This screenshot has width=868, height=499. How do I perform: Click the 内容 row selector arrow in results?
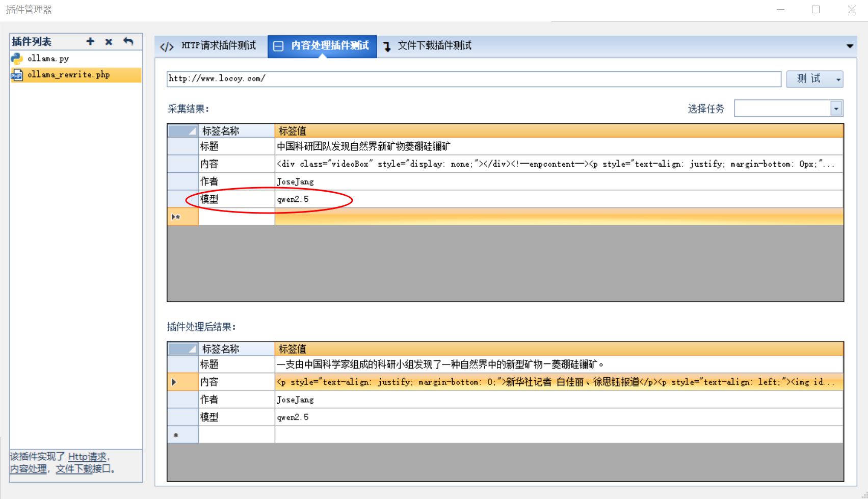click(x=174, y=382)
